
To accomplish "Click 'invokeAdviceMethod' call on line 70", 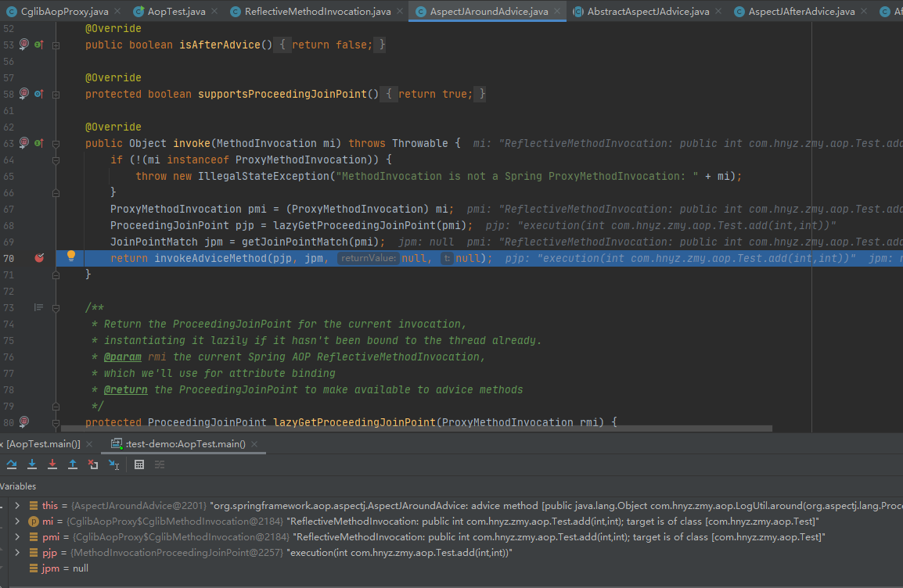I will pyautogui.click(x=210, y=258).
